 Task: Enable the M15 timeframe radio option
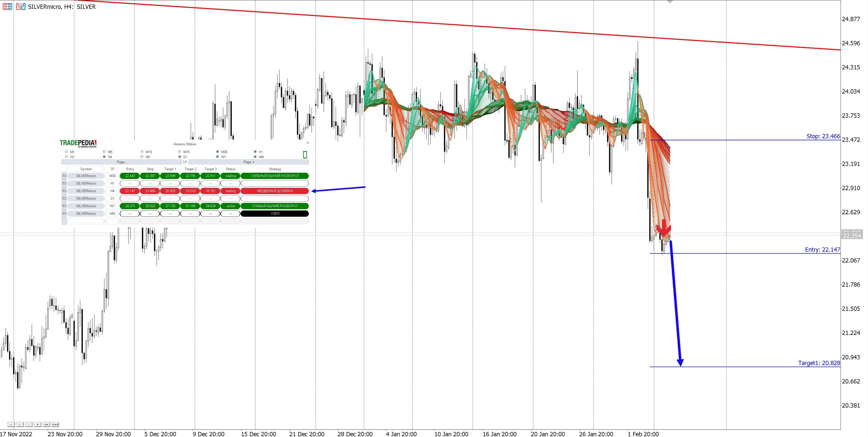(x=180, y=152)
